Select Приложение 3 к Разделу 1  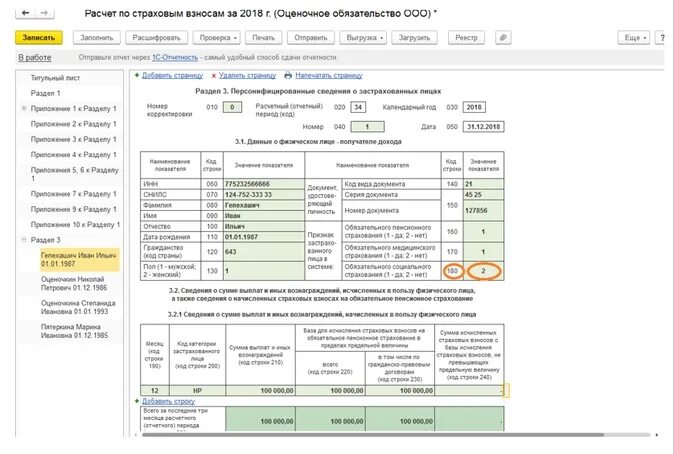tap(74, 139)
